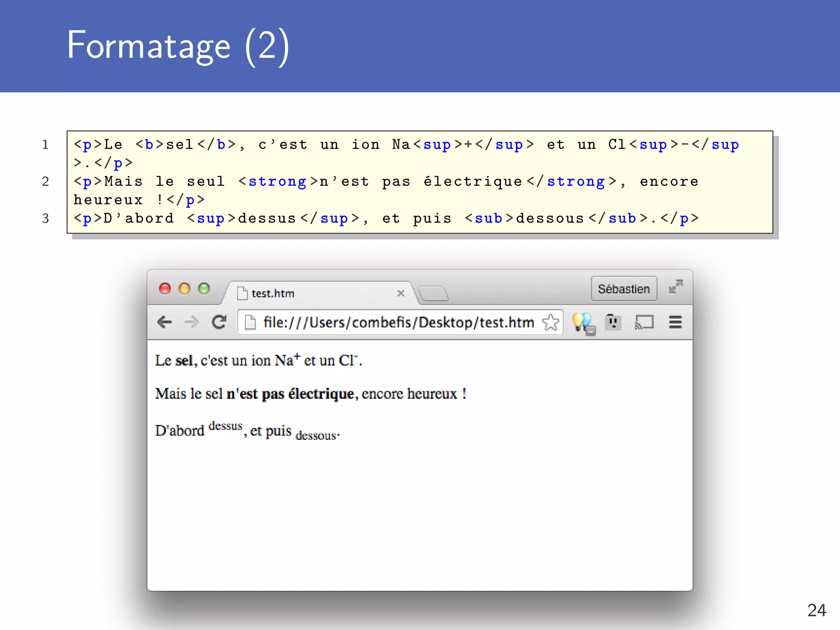Click the opening <sub> tag in code
The width and height of the screenshot is (840, 630).
pos(489,218)
